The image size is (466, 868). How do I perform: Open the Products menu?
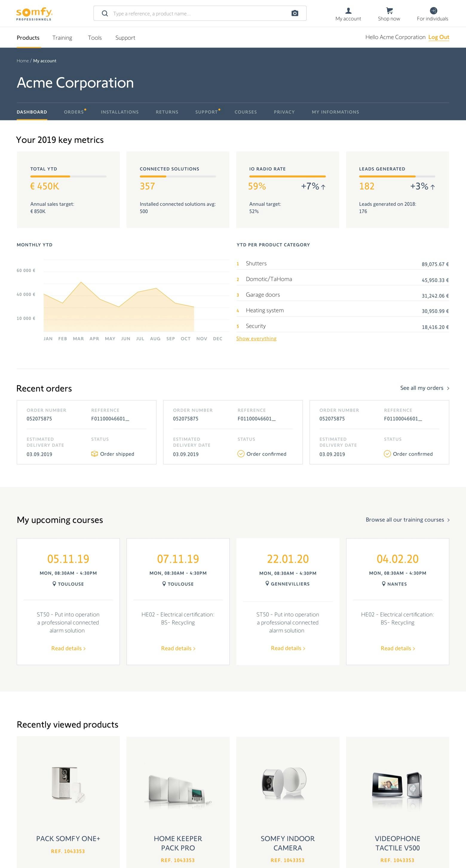click(x=28, y=38)
